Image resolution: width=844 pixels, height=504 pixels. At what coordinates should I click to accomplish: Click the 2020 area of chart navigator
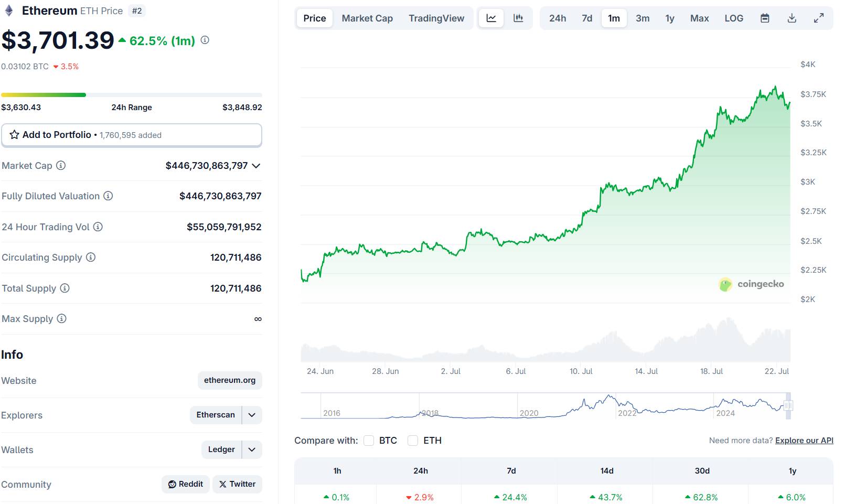pyautogui.click(x=529, y=413)
